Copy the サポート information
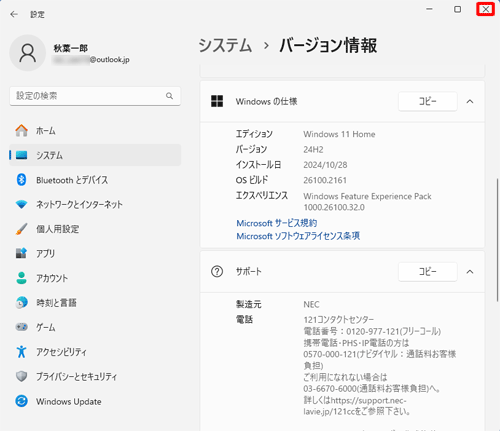The width and height of the screenshot is (500, 431). 428,272
